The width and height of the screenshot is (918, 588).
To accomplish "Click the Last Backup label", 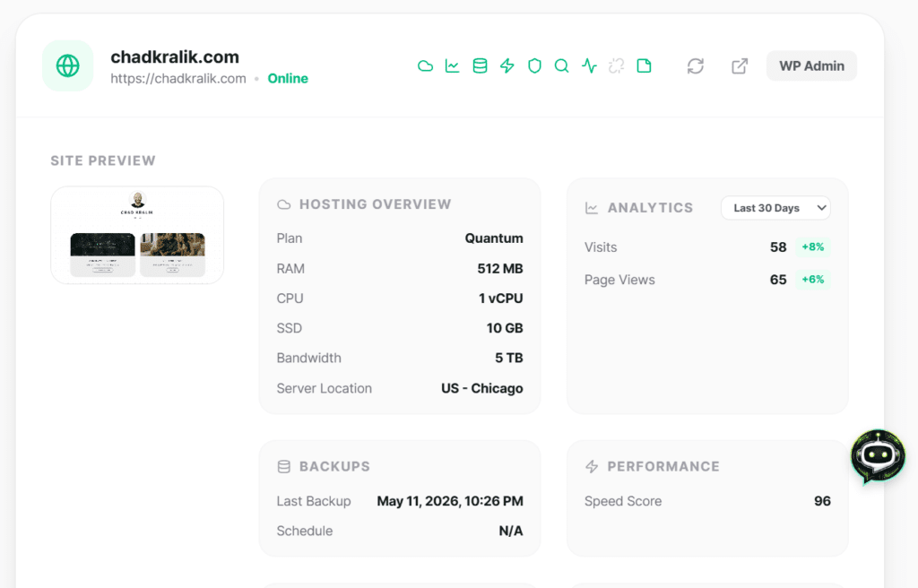I will coord(314,501).
